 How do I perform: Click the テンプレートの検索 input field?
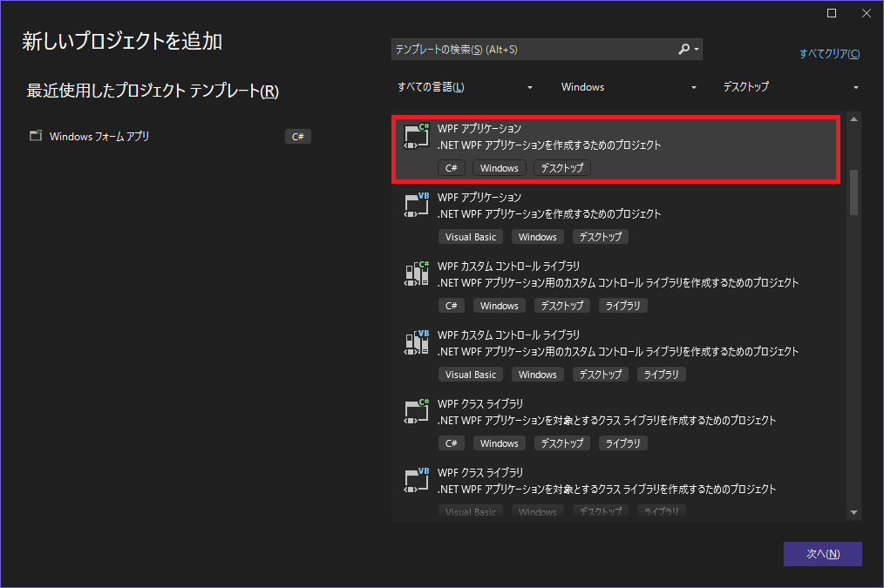point(532,50)
